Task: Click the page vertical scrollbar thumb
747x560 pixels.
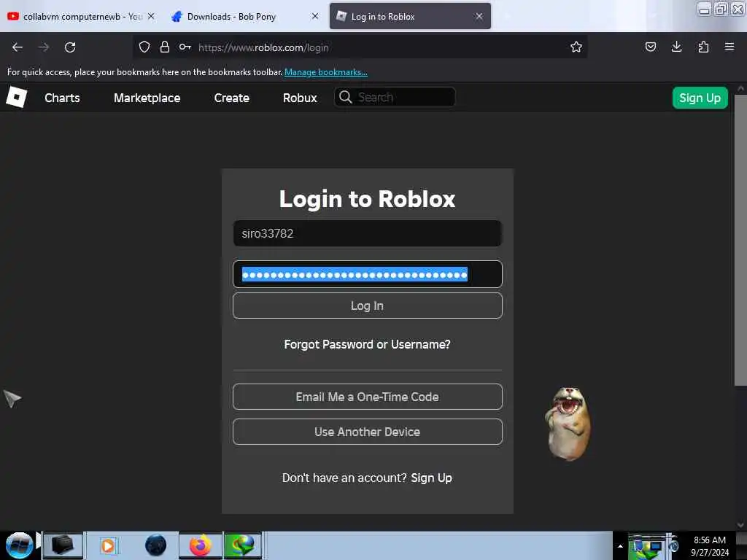Action: pos(740,241)
